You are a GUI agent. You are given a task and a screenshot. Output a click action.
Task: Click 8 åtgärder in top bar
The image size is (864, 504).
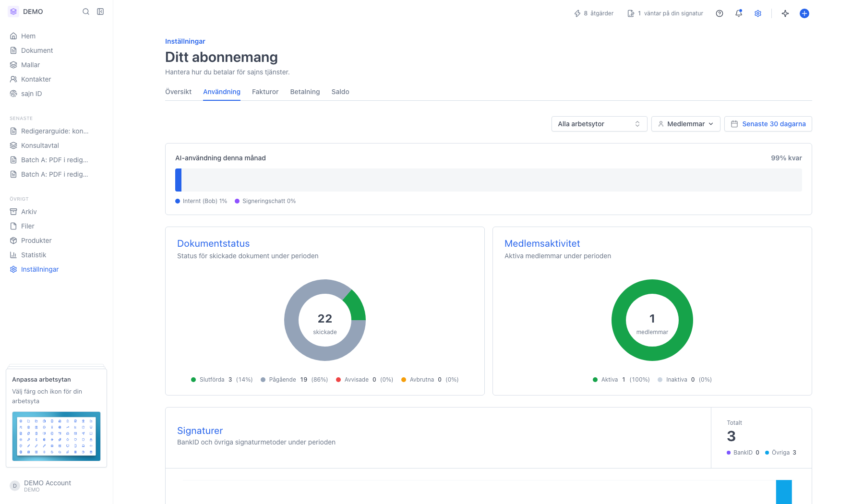(x=594, y=13)
